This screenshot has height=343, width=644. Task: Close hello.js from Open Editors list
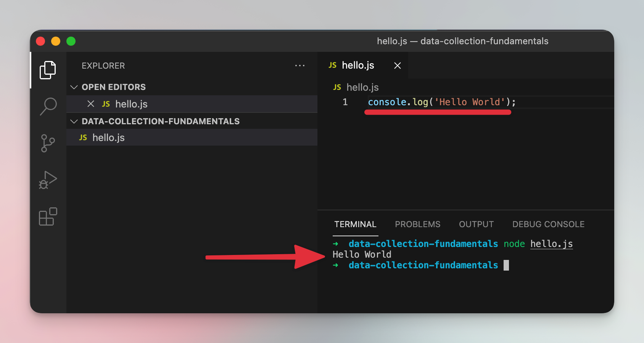click(x=90, y=104)
